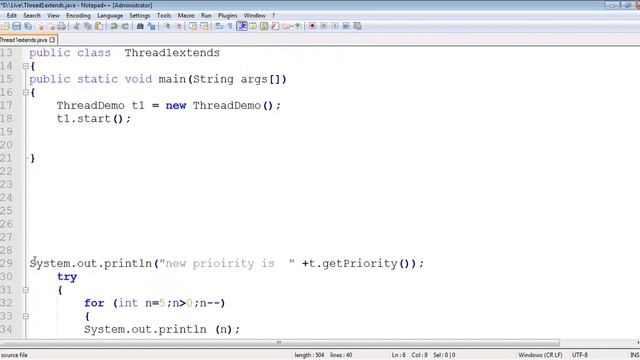This screenshot has height=360, width=640.
Task: Click the 'length : 504' status entry
Action: point(309,355)
